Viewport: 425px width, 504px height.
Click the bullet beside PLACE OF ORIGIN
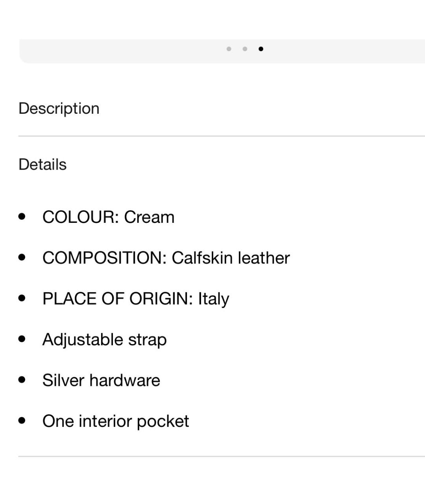[22, 298]
